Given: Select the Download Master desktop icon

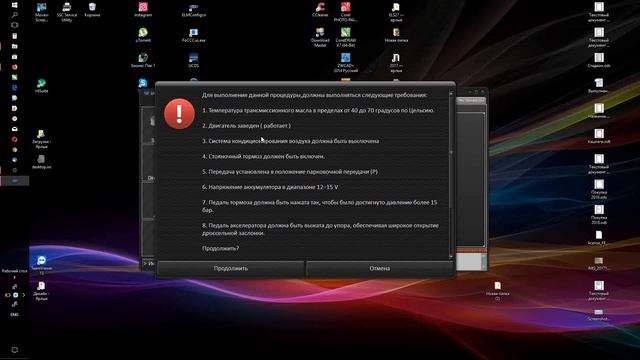Looking at the screenshot, I should pos(320,37).
